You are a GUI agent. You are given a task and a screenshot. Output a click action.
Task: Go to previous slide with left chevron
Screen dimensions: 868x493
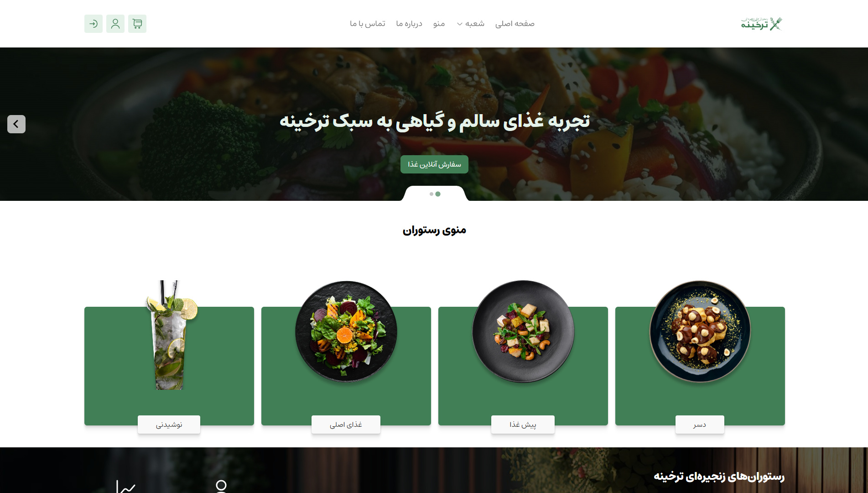pyautogui.click(x=16, y=124)
